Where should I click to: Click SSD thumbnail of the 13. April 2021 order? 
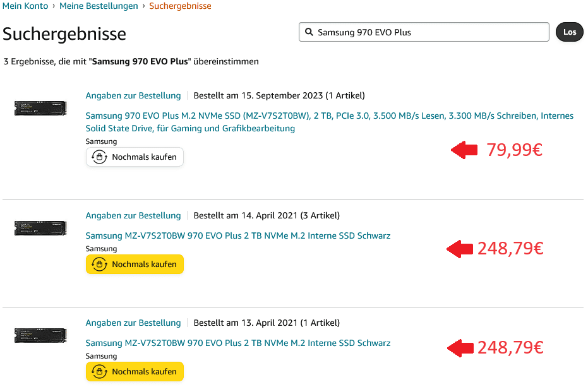pos(40,335)
